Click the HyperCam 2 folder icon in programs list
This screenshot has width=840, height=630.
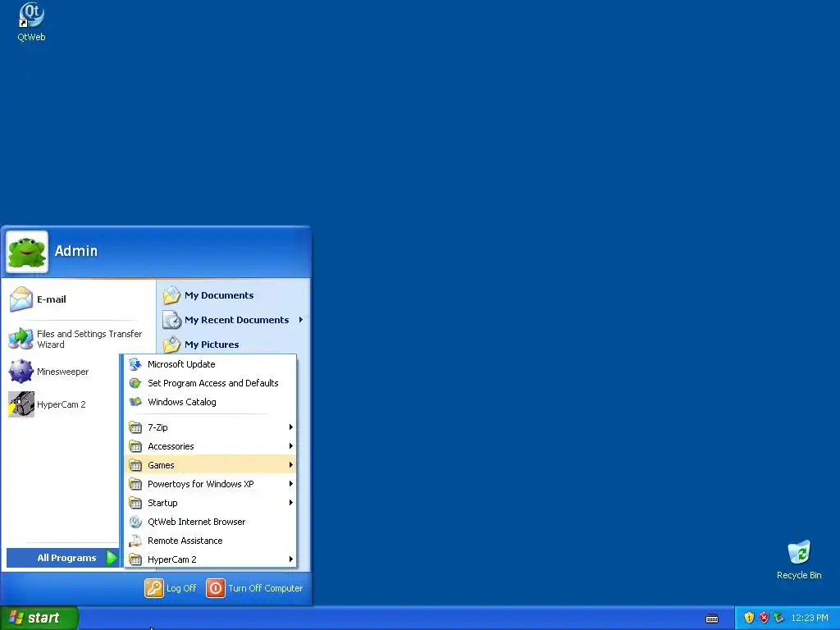coord(135,559)
